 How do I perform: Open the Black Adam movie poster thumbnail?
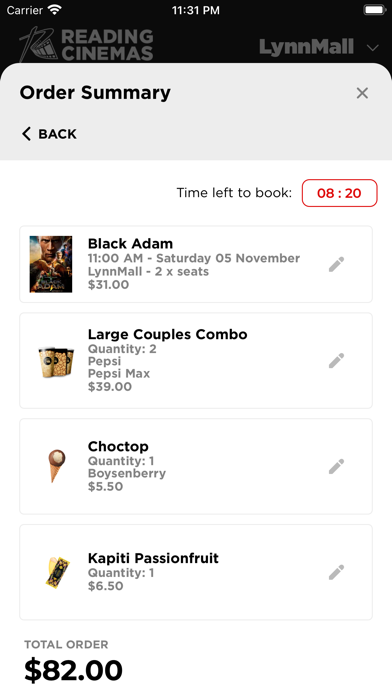click(51, 264)
